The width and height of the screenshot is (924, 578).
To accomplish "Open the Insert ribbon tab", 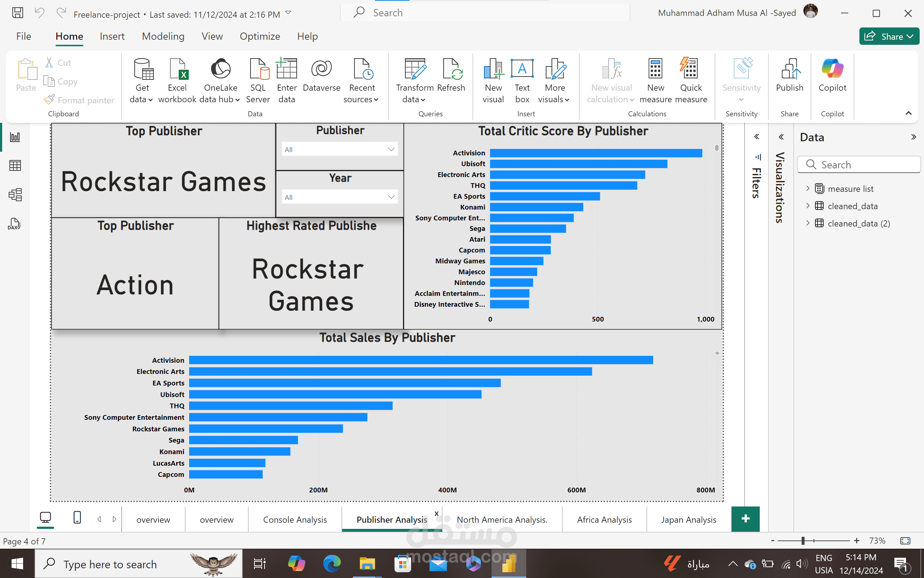I will pyautogui.click(x=112, y=36).
